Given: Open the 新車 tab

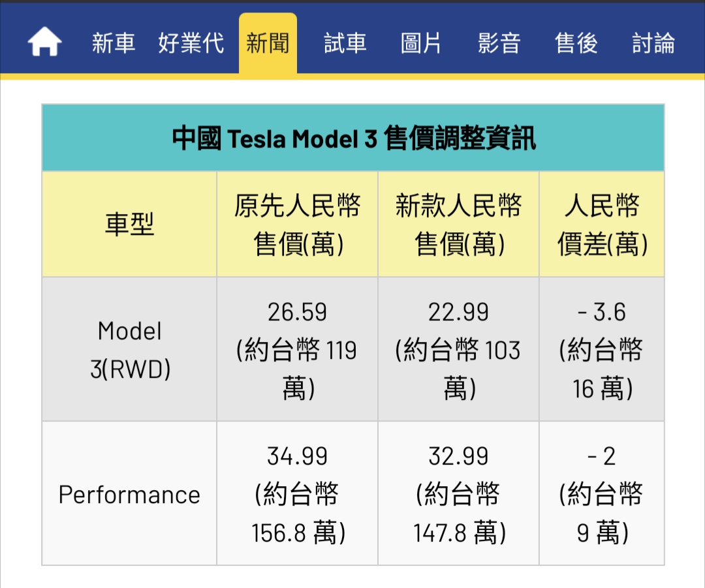Looking at the screenshot, I should click(x=113, y=43).
